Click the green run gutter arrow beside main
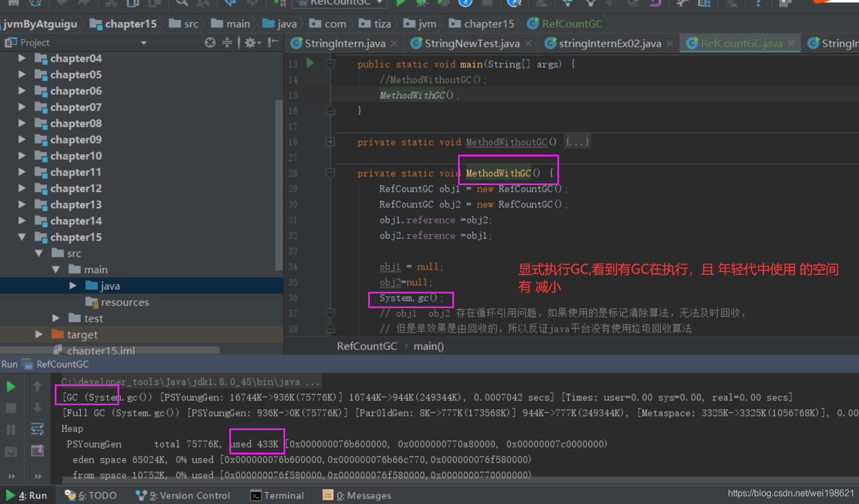This screenshot has width=859, height=504. click(x=310, y=63)
